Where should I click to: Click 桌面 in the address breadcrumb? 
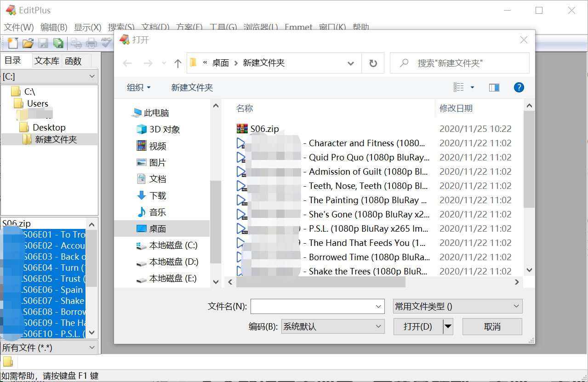click(x=221, y=63)
